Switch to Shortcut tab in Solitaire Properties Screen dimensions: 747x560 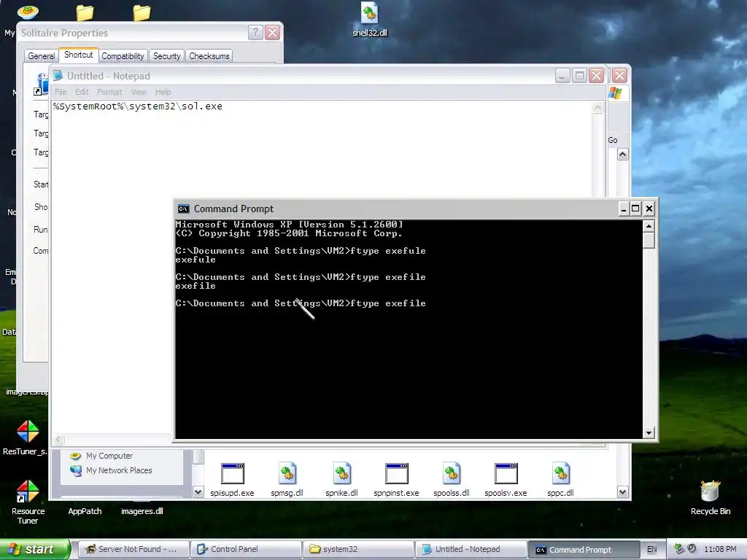point(79,55)
